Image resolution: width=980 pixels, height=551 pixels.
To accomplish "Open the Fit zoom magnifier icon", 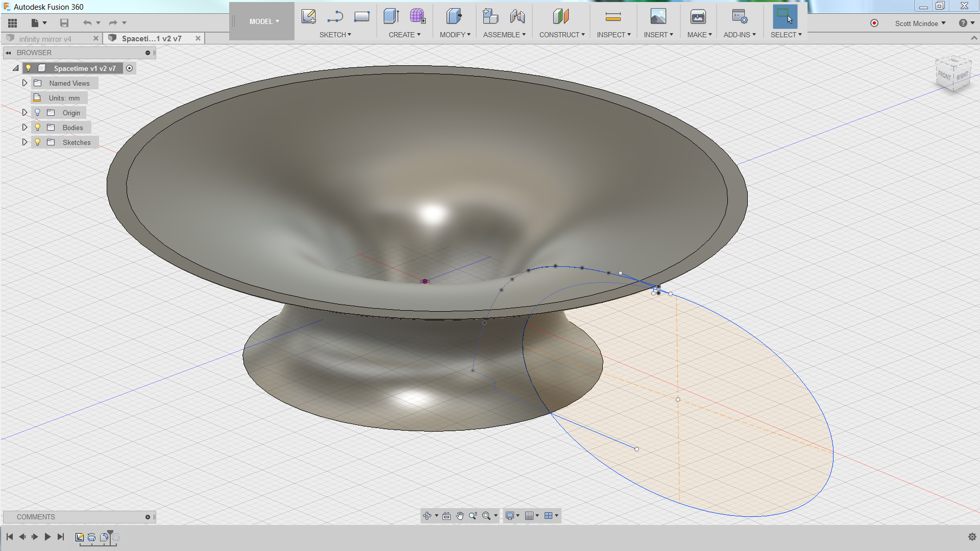I will pyautogui.click(x=486, y=516).
